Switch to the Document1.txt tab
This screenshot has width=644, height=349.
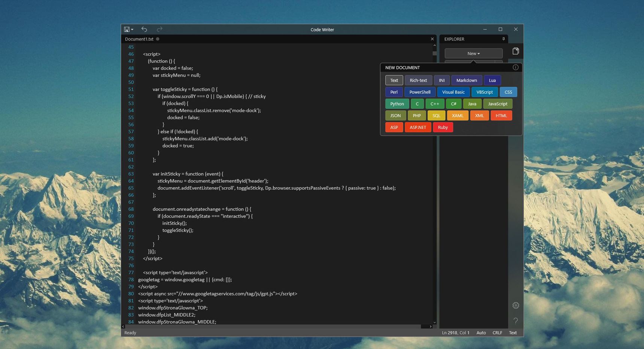pos(139,39)
